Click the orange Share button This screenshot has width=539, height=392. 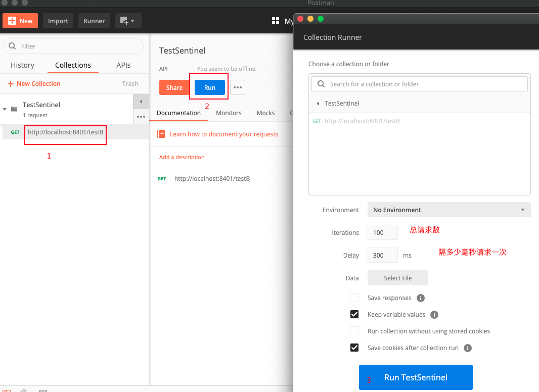174,87
